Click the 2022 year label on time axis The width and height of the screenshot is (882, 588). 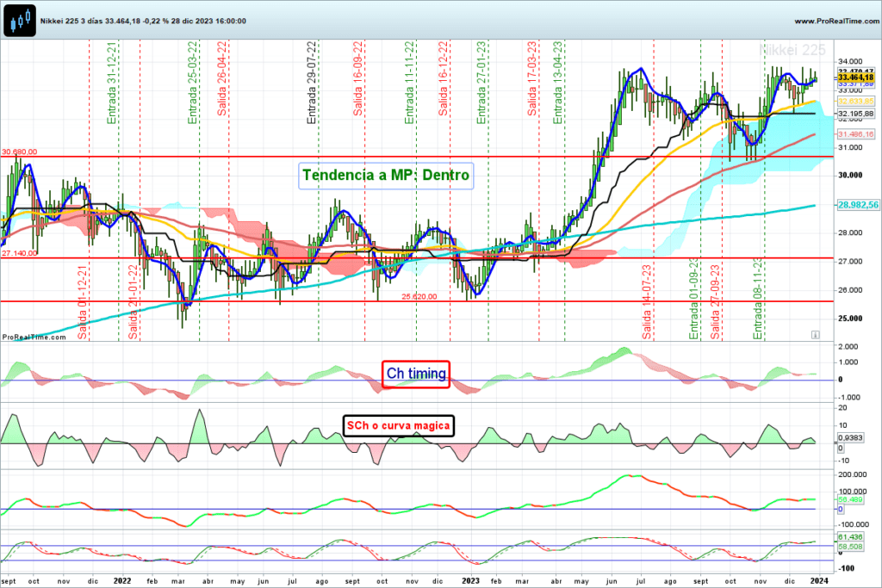click(x=122, y=581)
